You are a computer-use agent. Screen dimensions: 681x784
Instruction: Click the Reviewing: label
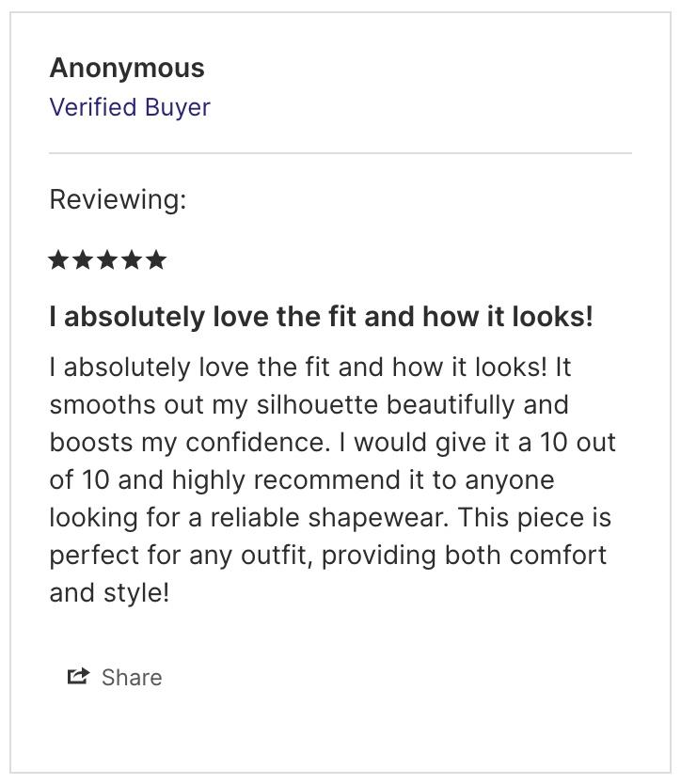[118, 199]
